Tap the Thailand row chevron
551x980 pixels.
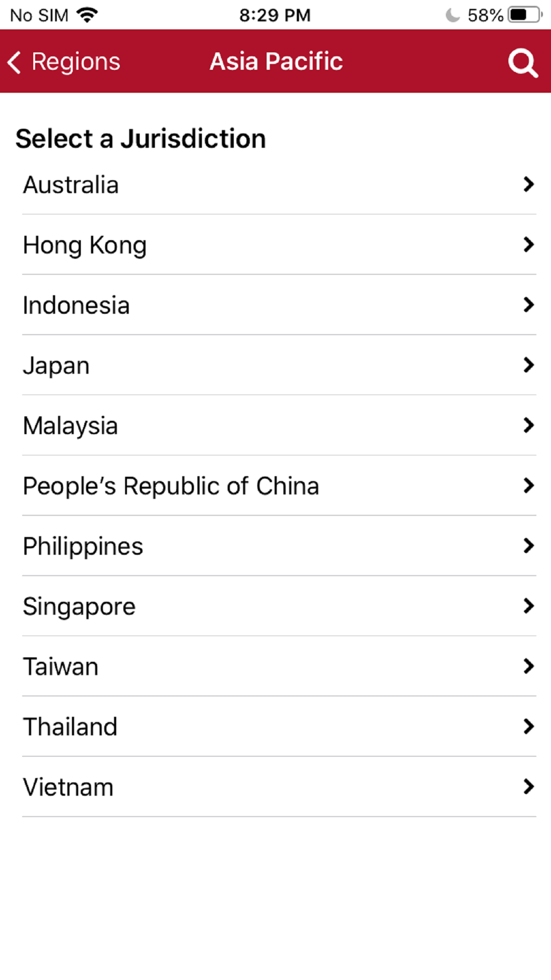point(528,726)
